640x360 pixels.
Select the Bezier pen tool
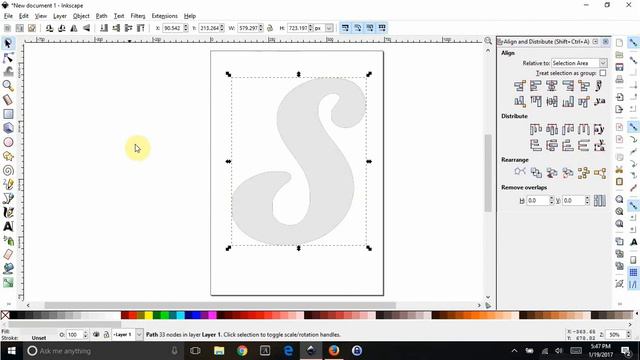click(x=8, y=198)
